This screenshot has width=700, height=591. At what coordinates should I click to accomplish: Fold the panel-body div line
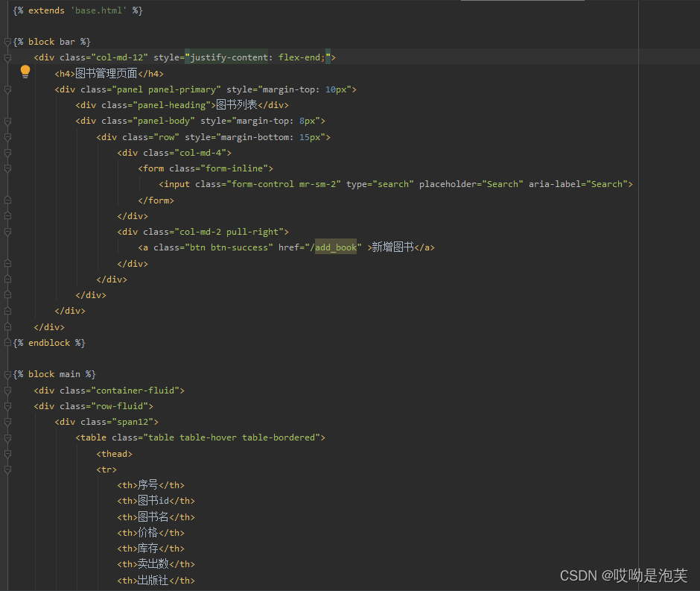(7, 121)
